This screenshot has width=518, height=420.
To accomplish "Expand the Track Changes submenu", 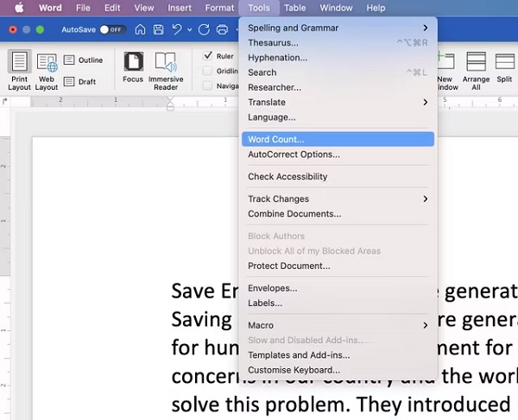I will 338,199.
